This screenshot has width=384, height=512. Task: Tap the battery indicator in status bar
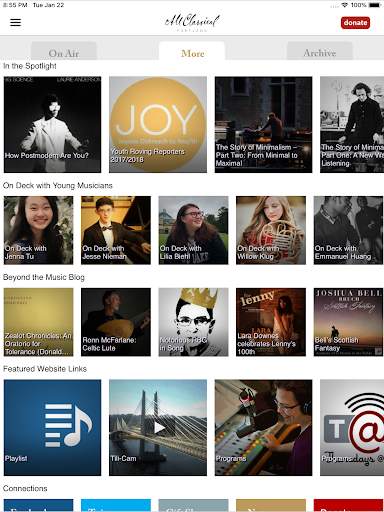coord(375,5)
